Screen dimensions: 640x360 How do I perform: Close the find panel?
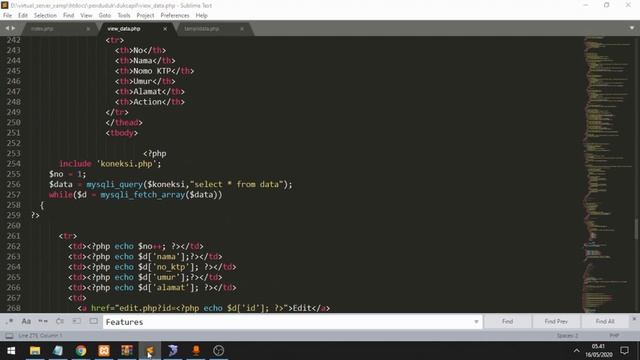(634, 319)
